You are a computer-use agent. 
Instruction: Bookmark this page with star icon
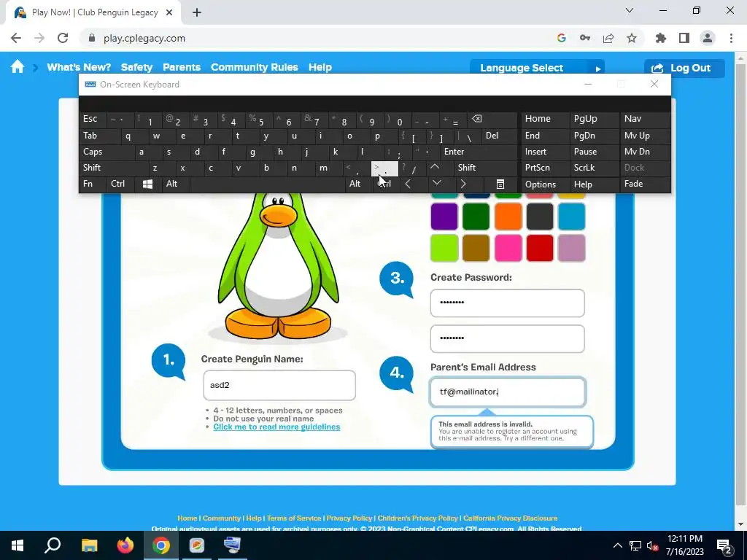pyautogui.click(x=632, y=38)
